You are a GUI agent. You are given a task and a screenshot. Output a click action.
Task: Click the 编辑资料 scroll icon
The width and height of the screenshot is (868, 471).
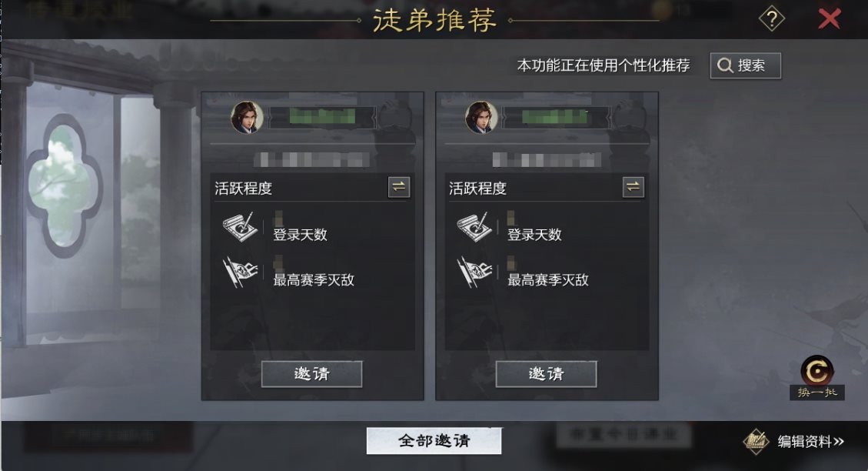(x=757, y=442)
